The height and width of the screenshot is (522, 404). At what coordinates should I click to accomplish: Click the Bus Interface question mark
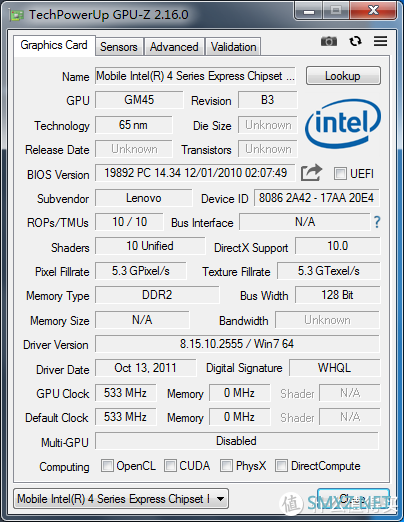coord(377,222)
